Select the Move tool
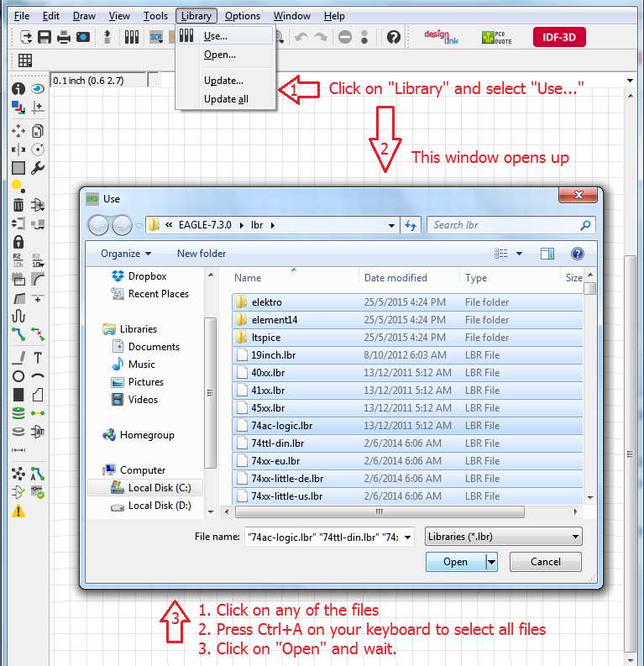 18,131
